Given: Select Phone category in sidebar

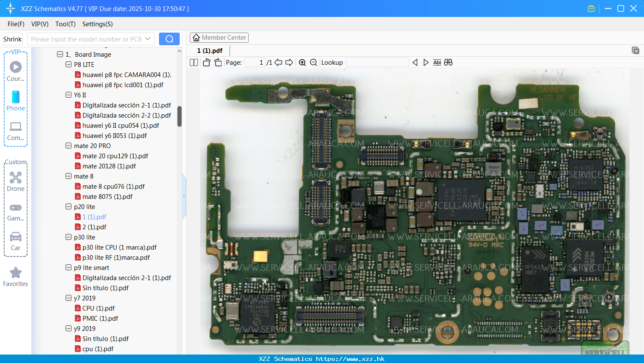Looking at the screenshot, I should [16, 101].
